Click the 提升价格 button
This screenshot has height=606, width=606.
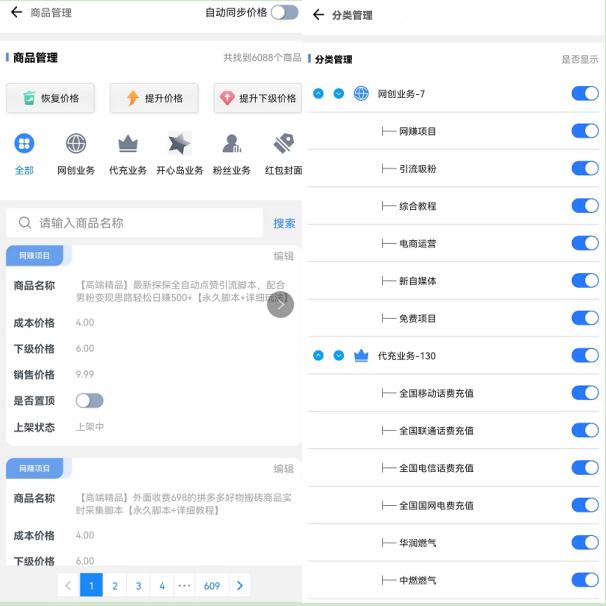154,98
